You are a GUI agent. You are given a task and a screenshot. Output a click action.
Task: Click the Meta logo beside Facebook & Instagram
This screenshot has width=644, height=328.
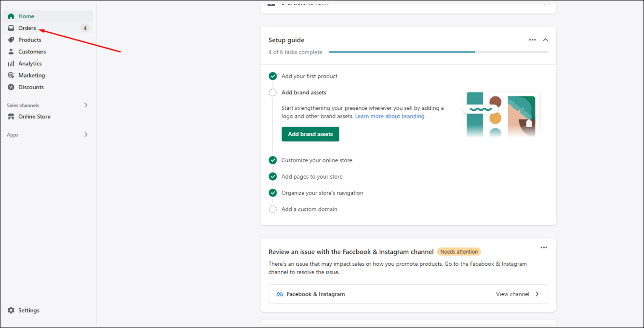[x=280, y=294]
